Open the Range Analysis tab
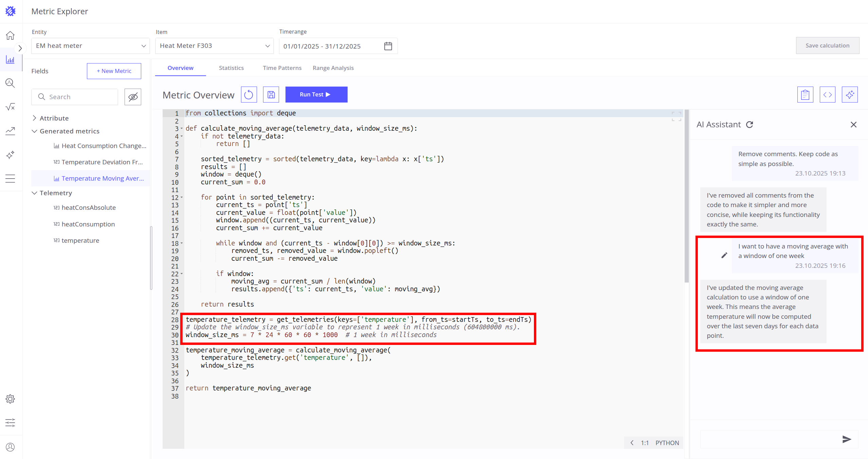868x459 pixels. 333,68
